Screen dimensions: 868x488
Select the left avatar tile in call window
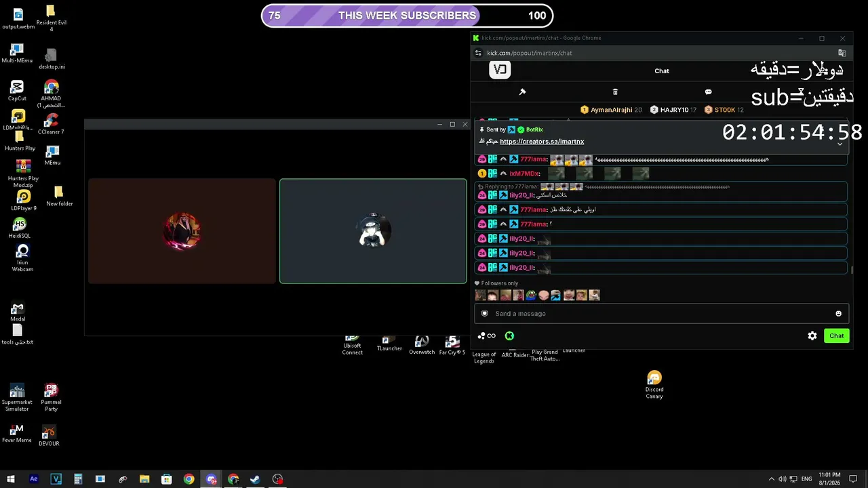[182, 230]
